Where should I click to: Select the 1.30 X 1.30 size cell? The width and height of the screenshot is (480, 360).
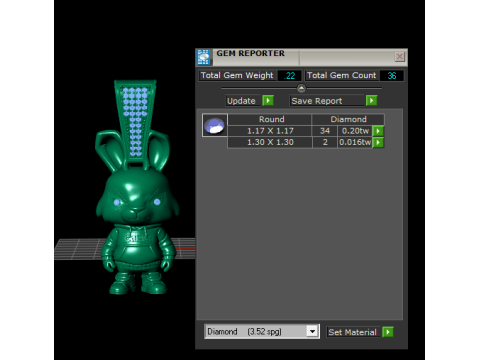270,142
